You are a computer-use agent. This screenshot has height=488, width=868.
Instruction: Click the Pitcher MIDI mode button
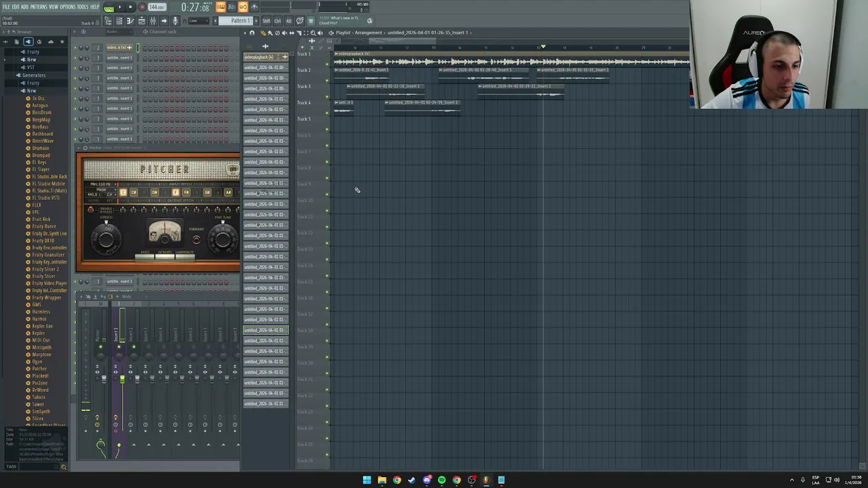pos(144,256)
